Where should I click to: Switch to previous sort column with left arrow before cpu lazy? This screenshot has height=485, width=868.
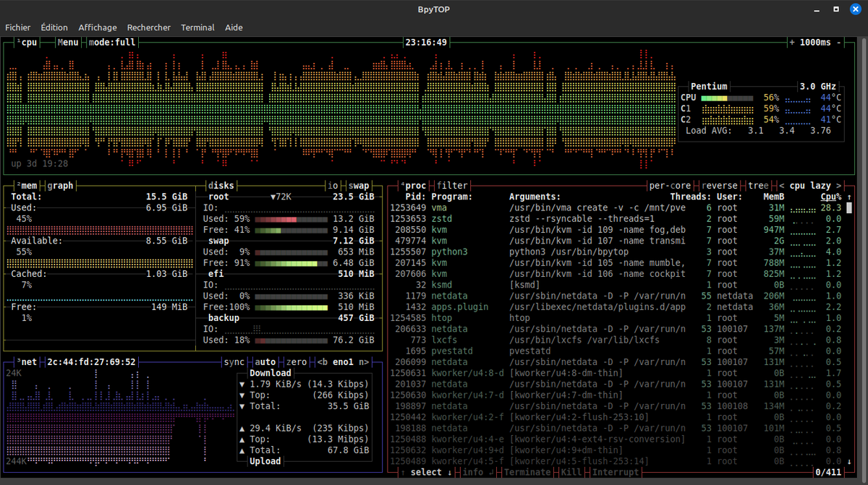781,186
